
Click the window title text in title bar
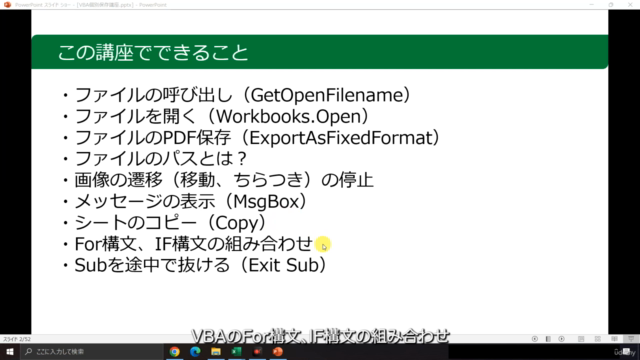91,5
